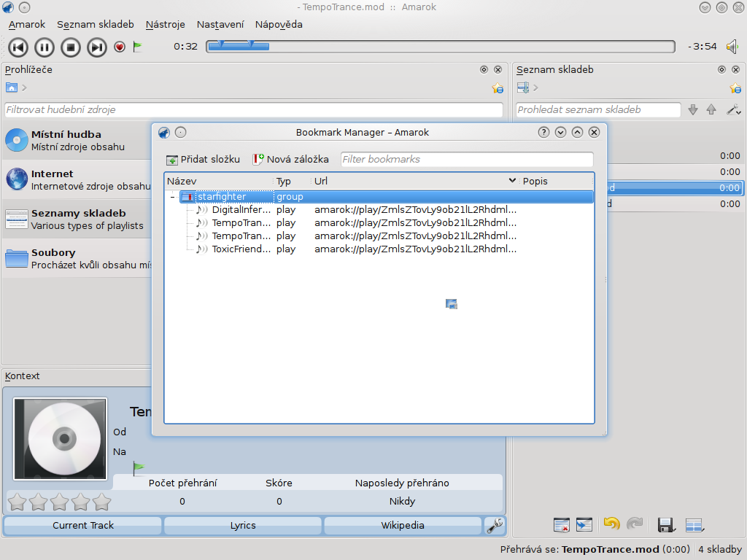The height and width of the screenshot is (560, 747).
Task: Click the album cover thumbnail in Kontext
Action: 60,438
